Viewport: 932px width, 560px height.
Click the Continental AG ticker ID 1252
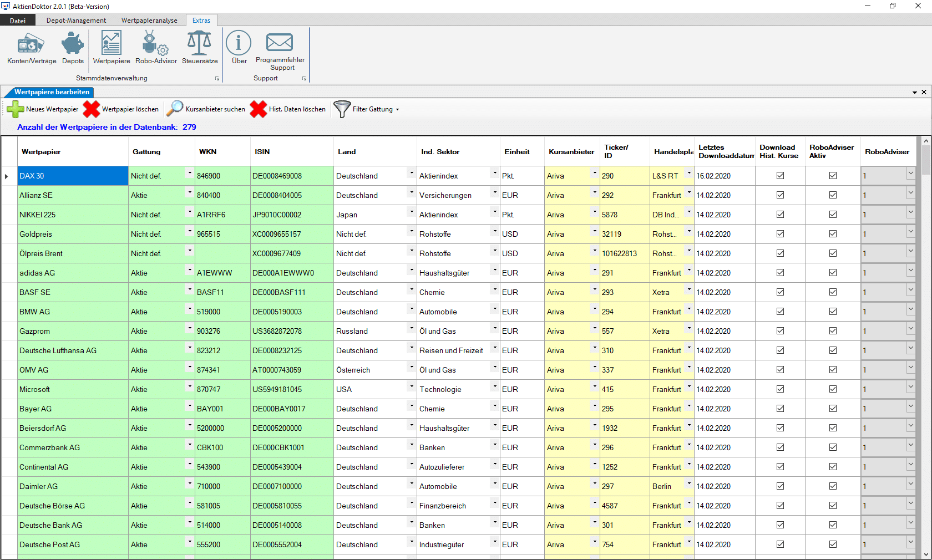click(625, 467)
